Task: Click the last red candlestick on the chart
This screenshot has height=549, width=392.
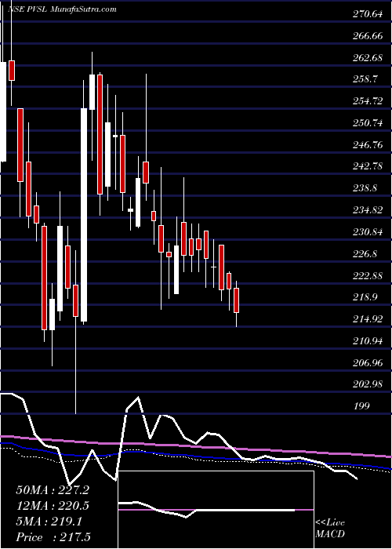Action: tap(237, 300)
